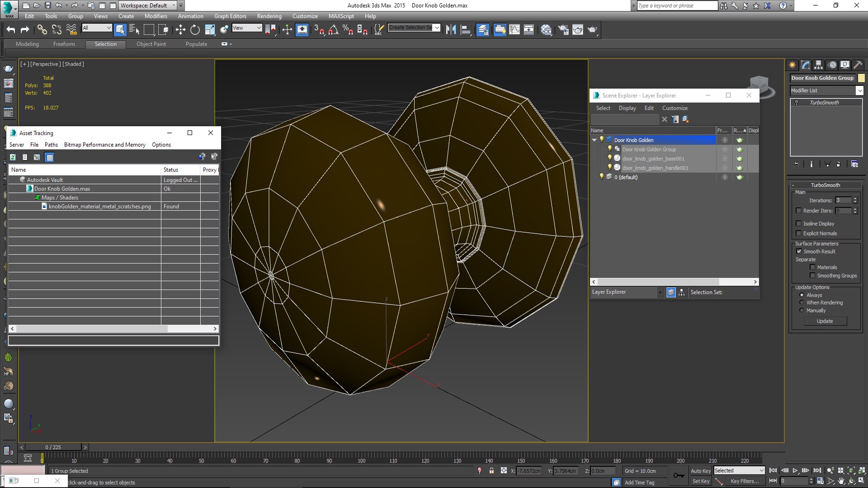Click the Select Object tool
The image size is (868, 488).
pos(120,30)
